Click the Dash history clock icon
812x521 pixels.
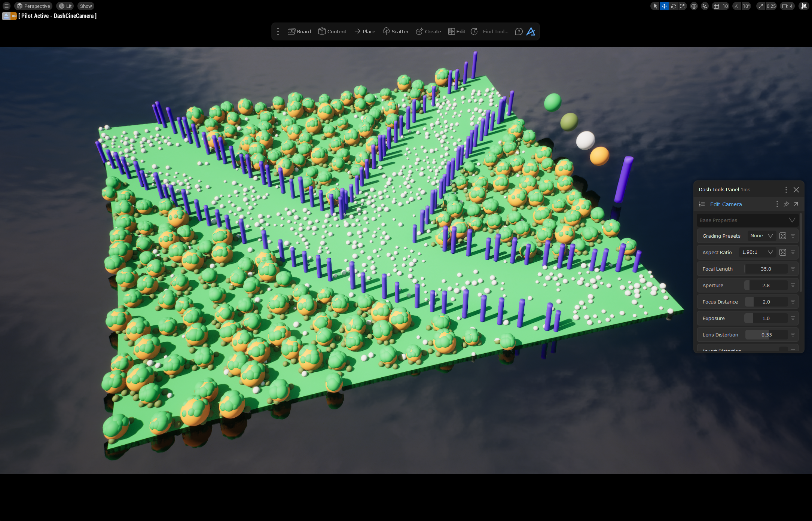474,31
